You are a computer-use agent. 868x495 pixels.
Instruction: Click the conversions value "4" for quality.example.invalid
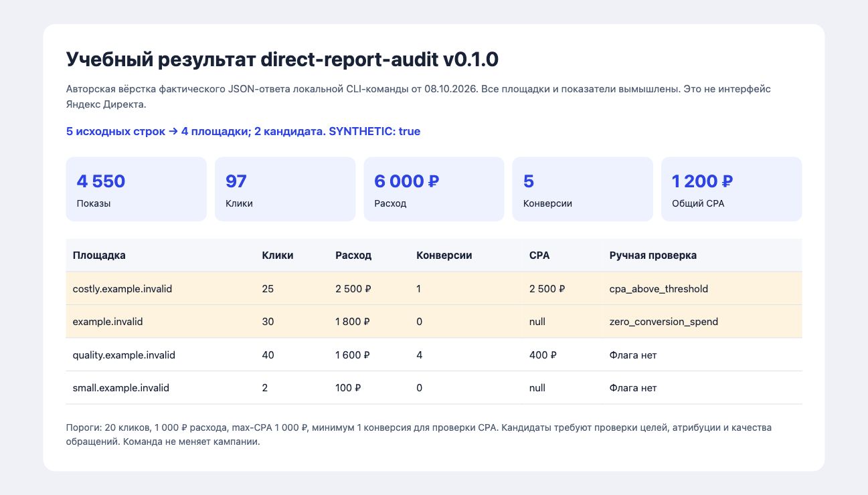(420, 355)
